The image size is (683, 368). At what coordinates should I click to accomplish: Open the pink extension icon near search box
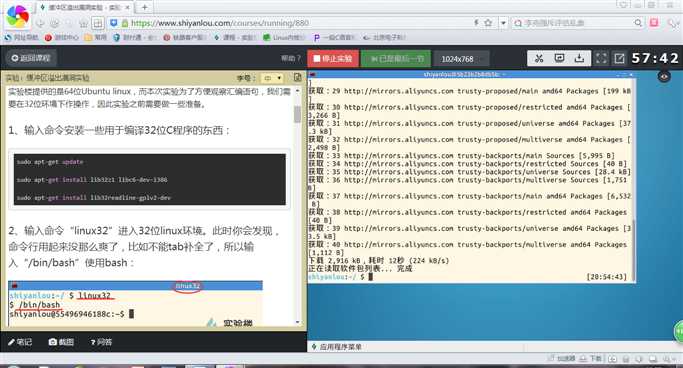(x=654, y=23)
